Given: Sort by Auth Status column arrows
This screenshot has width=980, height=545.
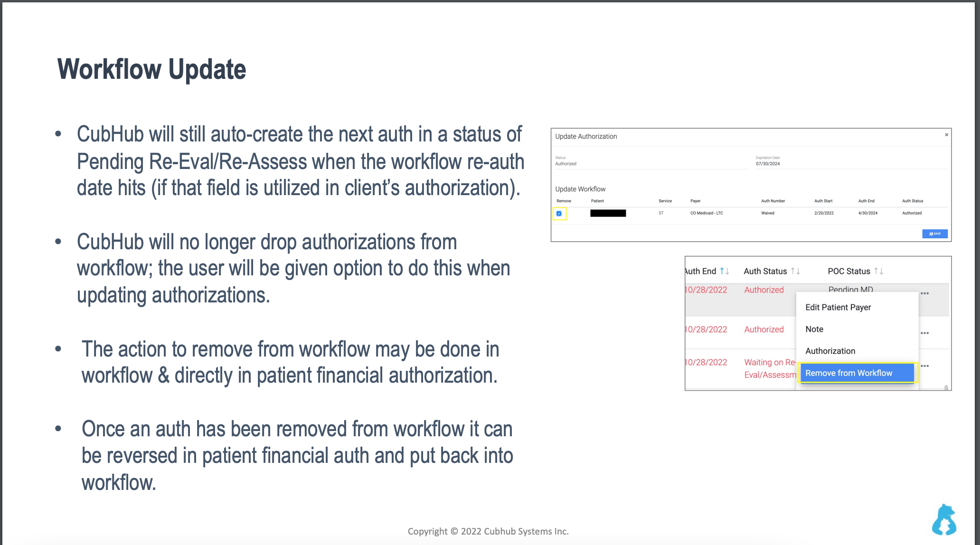Looking at the screenshot, I should [795, 271].
